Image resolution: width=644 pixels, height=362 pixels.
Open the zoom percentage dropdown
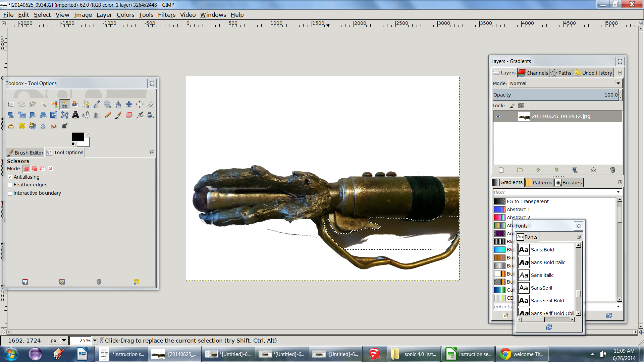(95, 341)
